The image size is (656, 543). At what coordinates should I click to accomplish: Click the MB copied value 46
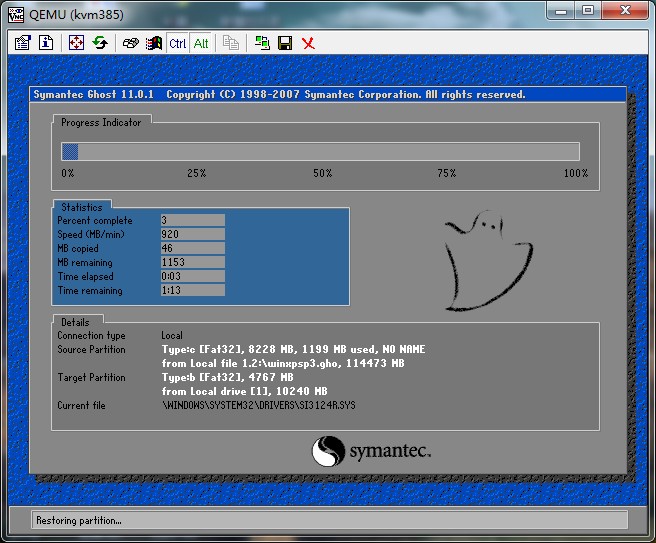point(193,248)
